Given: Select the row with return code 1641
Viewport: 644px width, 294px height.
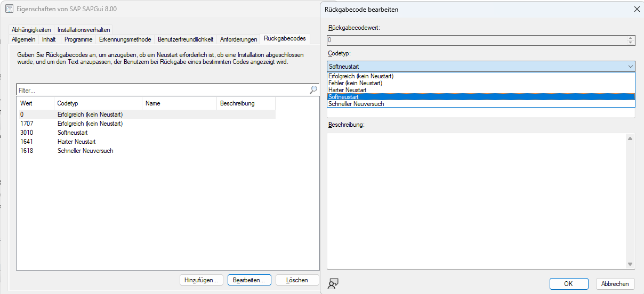Looking at the screenshot, I should coord(147,142).
